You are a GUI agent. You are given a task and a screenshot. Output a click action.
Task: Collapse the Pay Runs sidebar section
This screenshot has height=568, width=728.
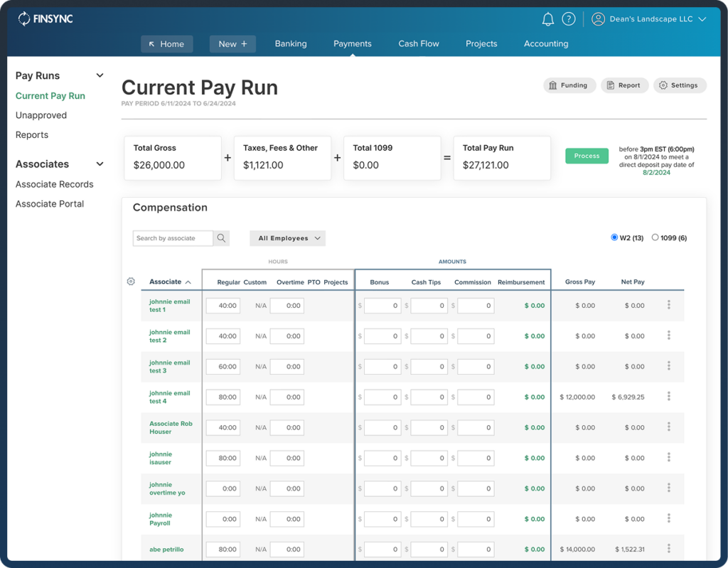(x=100, y=75)
